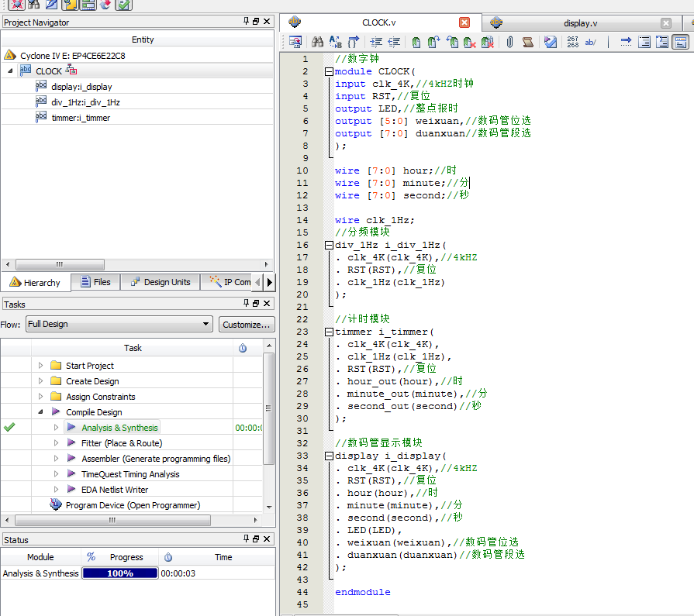Click the paperclip Insert File icon

click(510, 42)
